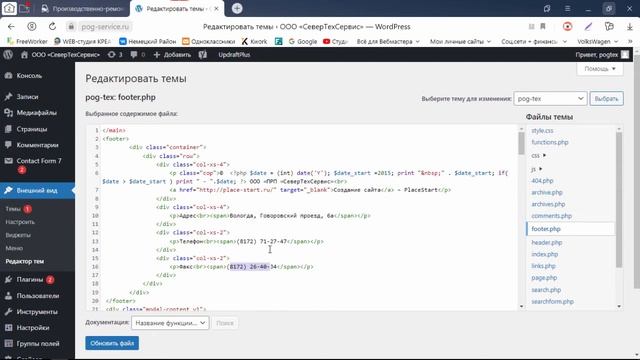Click Добавить in admin bar
The width and height of the screenshot is (640, 360).
(x=172, y=54)
